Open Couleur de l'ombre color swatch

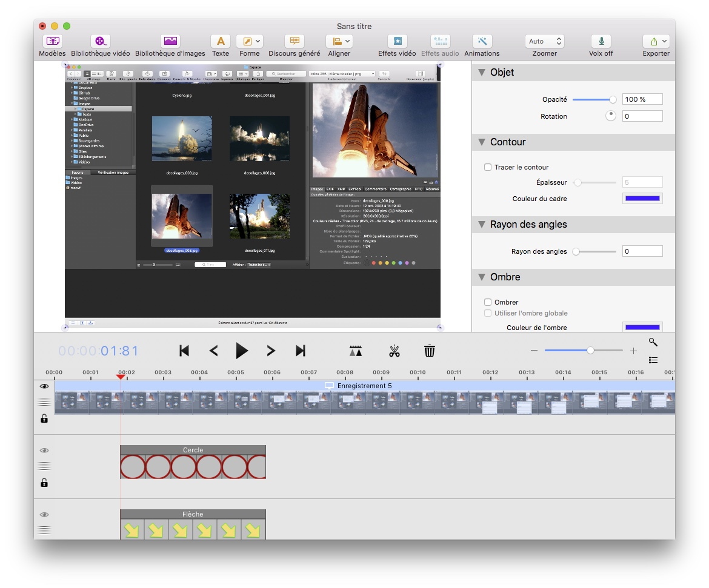click(x=642, y=327)
